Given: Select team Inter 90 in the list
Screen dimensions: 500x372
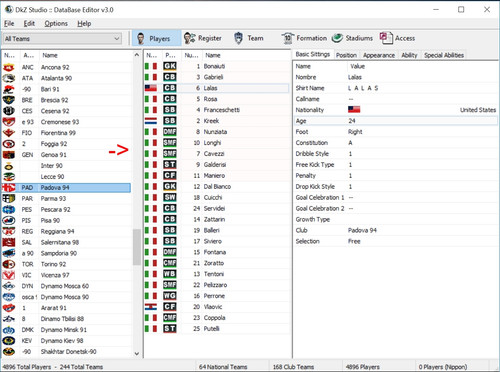Looking at the screenshot, I should tap(66, 166).
